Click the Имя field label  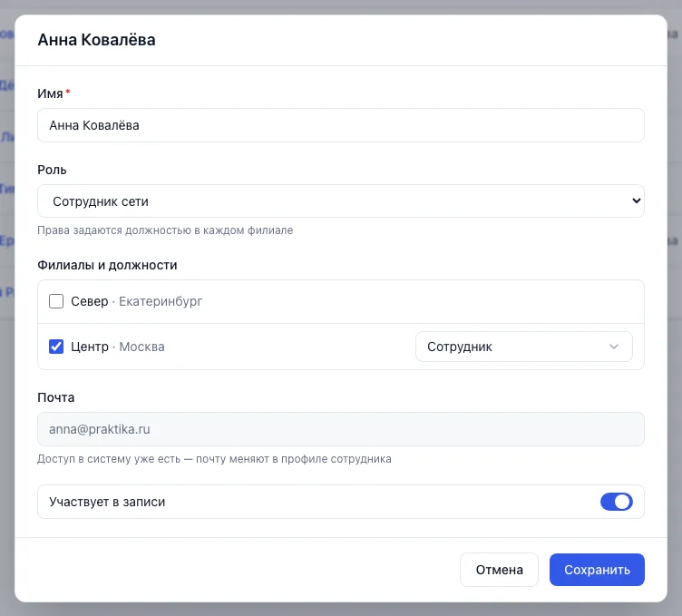point(50,93)
